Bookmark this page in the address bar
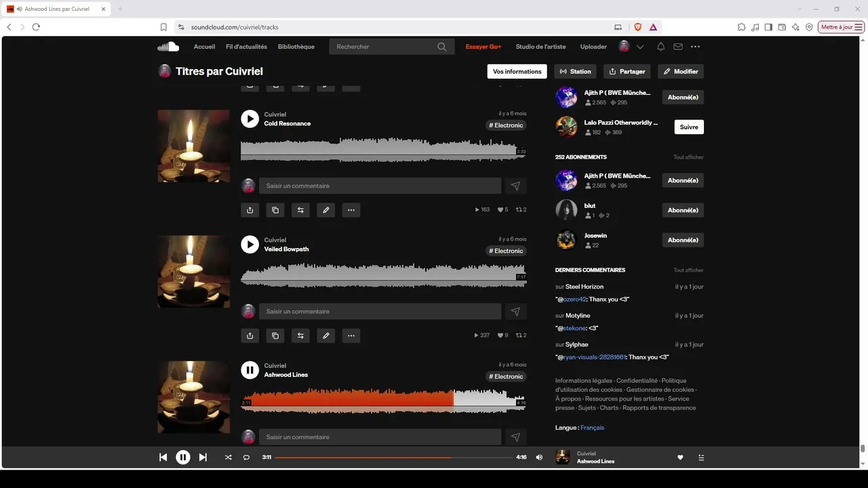Image resolution: width=868 pixels, height=488 pixels. 163,27
